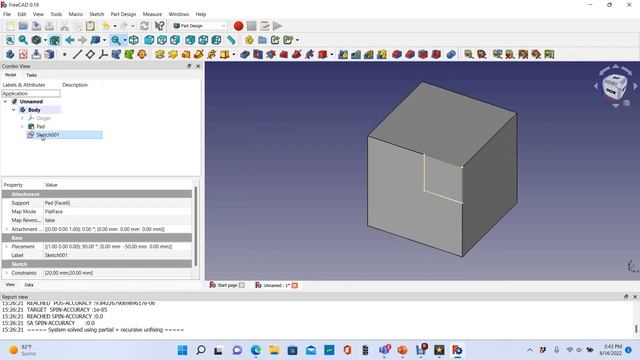Click the Map Mode FlatFace value
The width and height of the screenshot is (640, 360).
coord(118,211)
